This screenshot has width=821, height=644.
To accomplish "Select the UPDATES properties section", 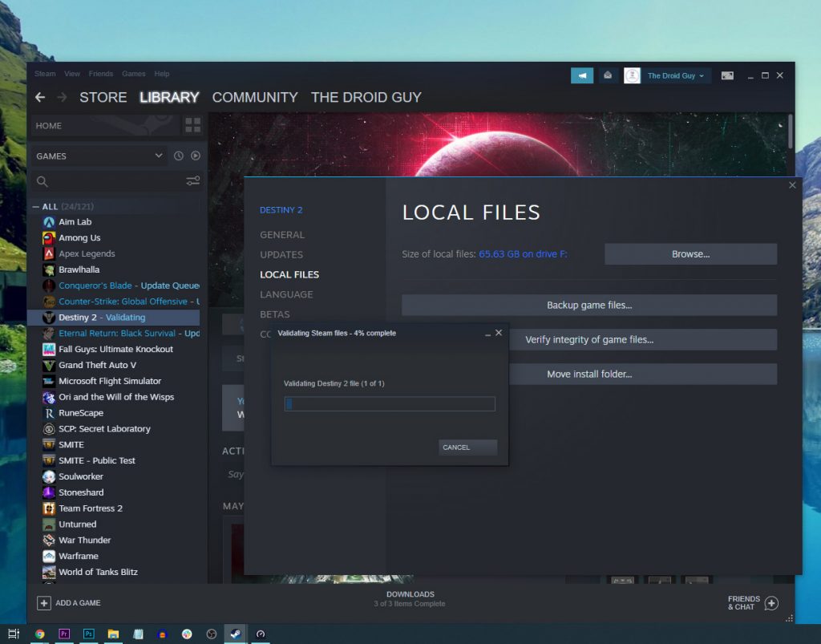I will point(281,255).
